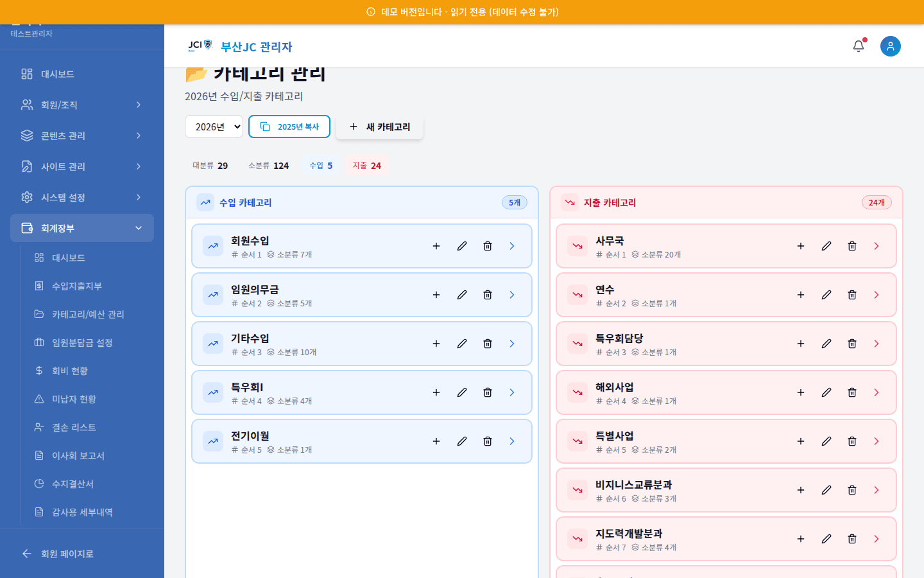Click the trash icon on 특우회 category

tap(488, 392)
